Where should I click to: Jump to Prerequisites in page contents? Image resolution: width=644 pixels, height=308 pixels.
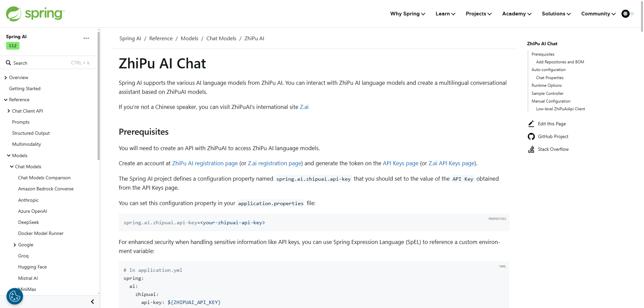[x=543, y=54]
